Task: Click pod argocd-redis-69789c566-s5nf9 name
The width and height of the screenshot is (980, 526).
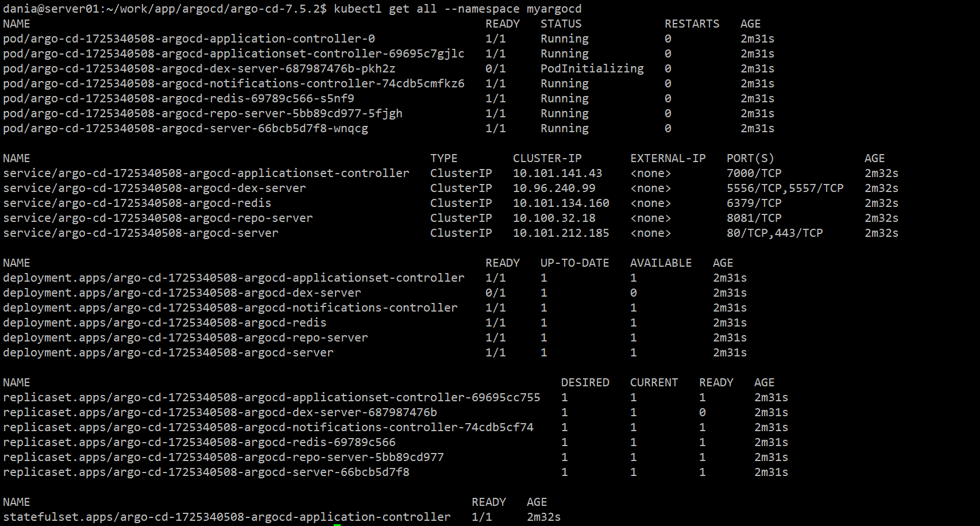Action: (178, 98)
